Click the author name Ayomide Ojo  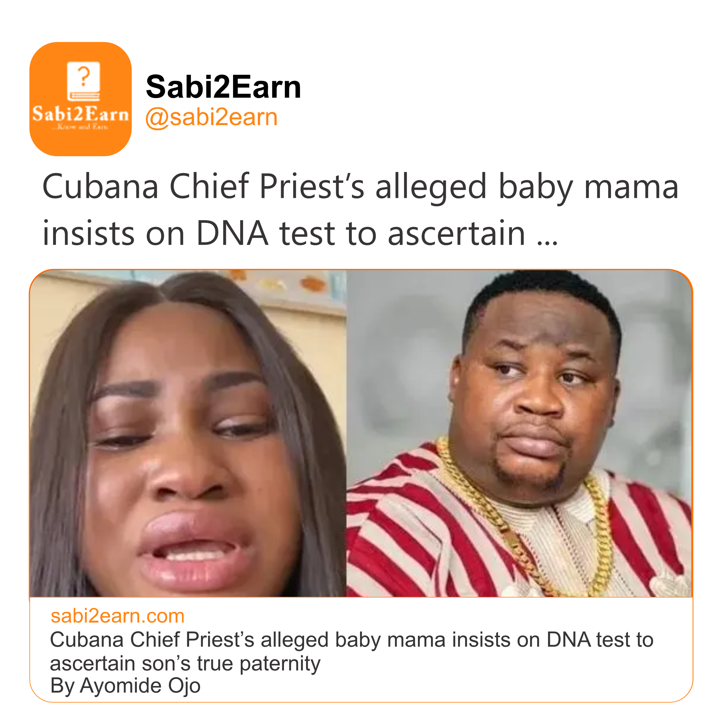(140, 686)
